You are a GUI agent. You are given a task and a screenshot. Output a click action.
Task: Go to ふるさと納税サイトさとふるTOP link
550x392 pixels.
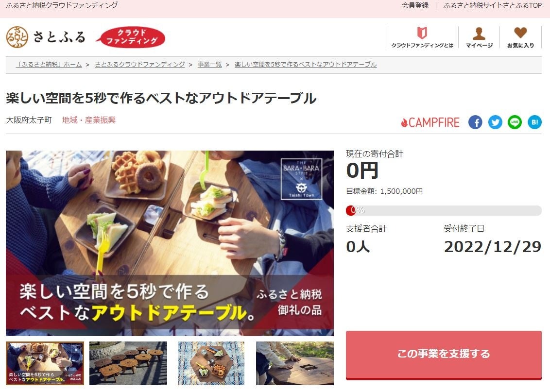pos(493,6)
